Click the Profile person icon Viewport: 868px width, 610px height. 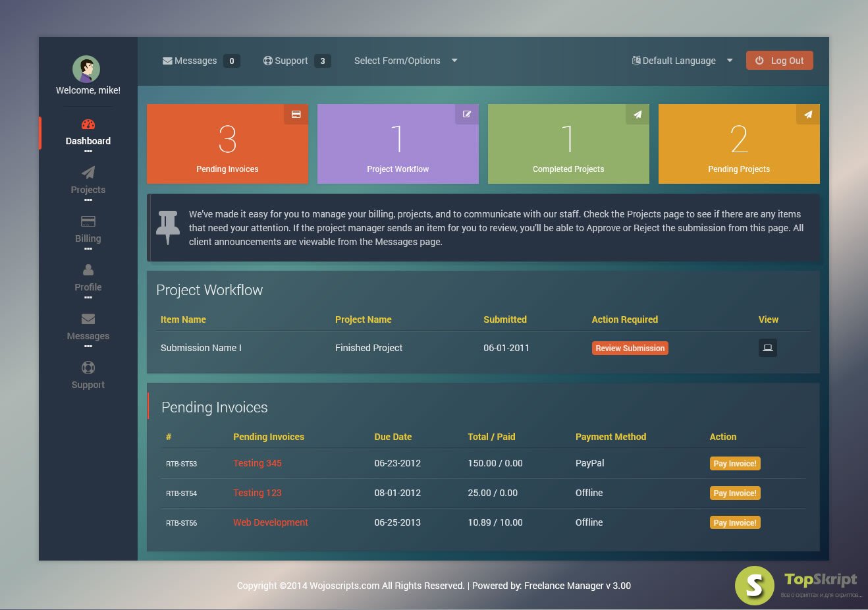(x=88, y=270)
